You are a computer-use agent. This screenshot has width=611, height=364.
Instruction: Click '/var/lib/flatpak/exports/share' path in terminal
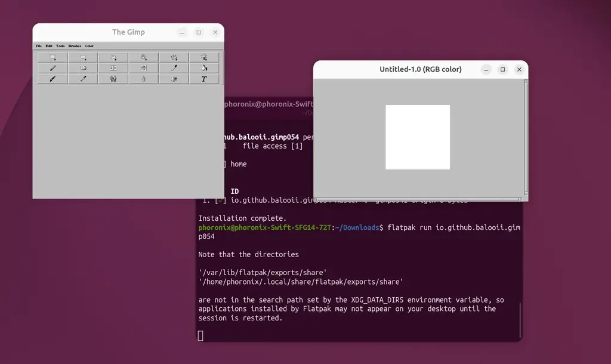(x=263, y=273)
